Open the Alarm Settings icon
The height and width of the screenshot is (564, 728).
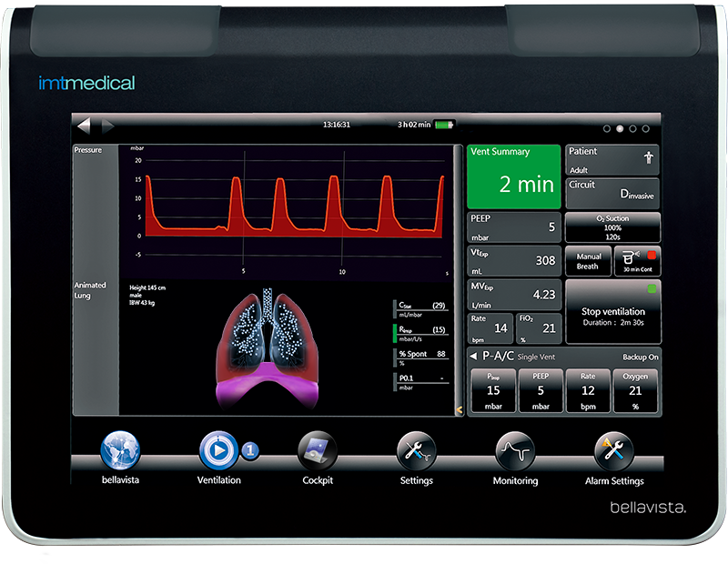pyautogui.click(x=613, y=450)
